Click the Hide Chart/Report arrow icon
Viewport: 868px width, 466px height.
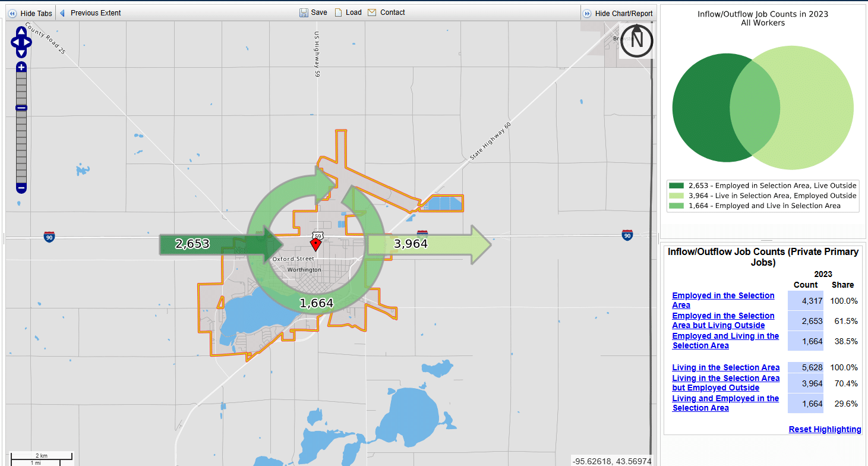click(587, 13)
